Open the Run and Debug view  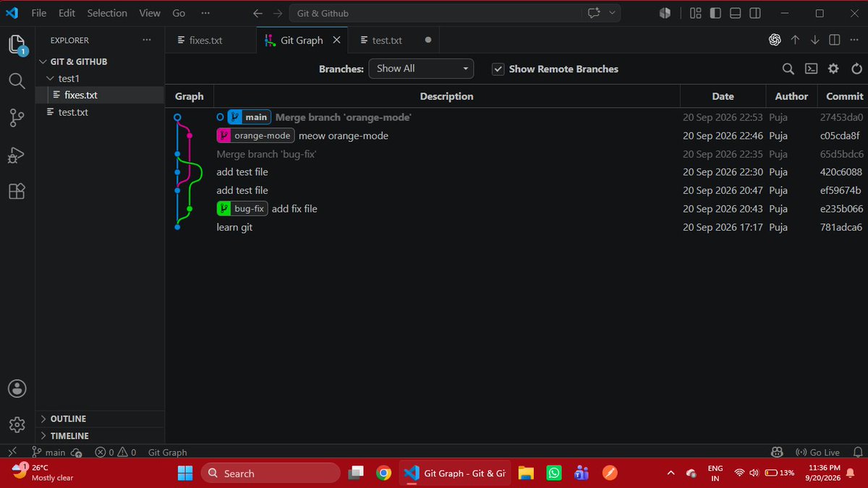coord(17,155)
